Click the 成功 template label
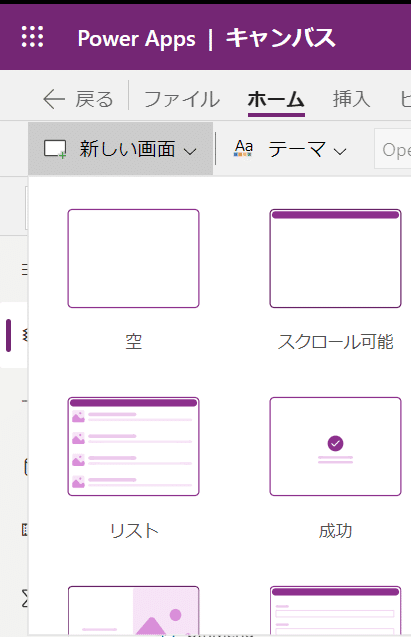The width and height of the screenshot is (411, 637). pos(335,531)
